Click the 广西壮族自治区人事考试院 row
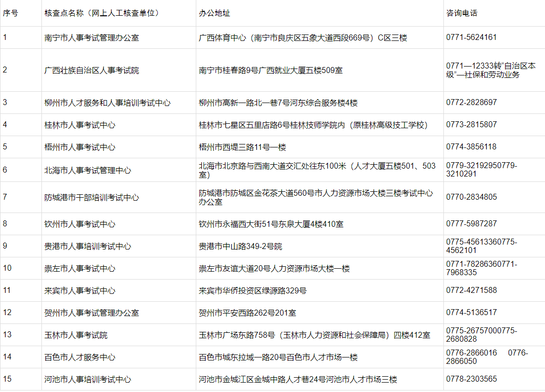Screen dimensions: 545x392 86,71
